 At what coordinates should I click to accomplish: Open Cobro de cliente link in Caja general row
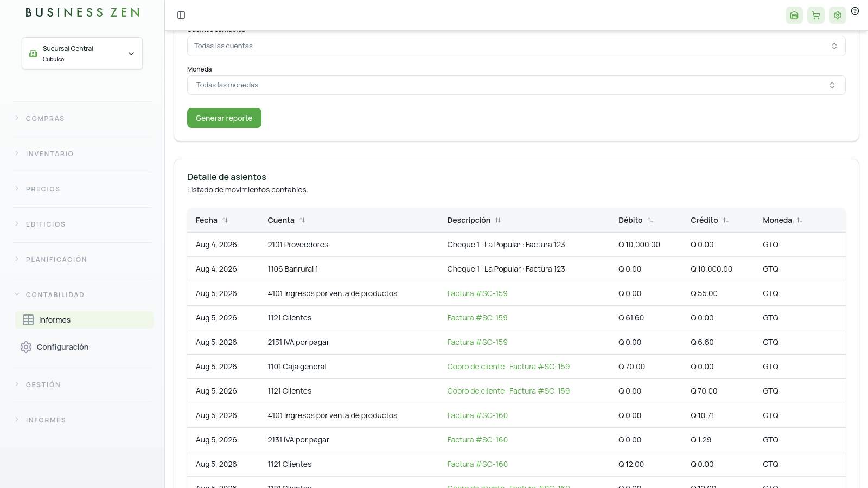coord(508,367)
